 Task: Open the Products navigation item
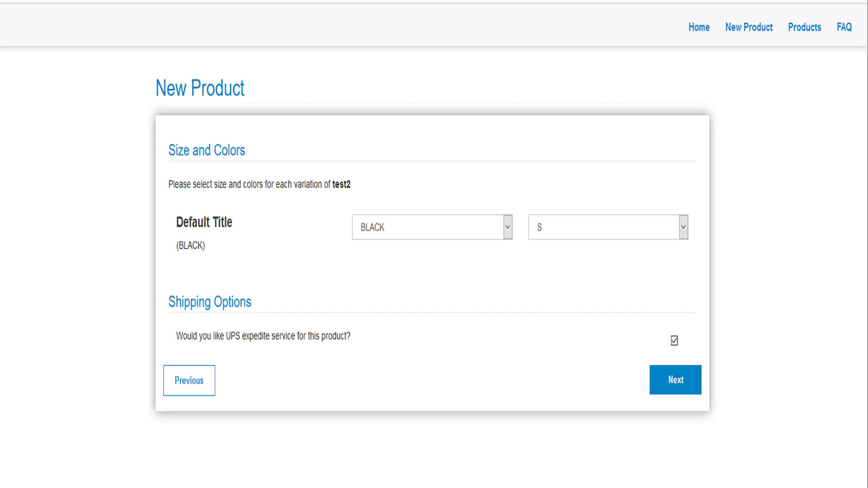point(805,27)
